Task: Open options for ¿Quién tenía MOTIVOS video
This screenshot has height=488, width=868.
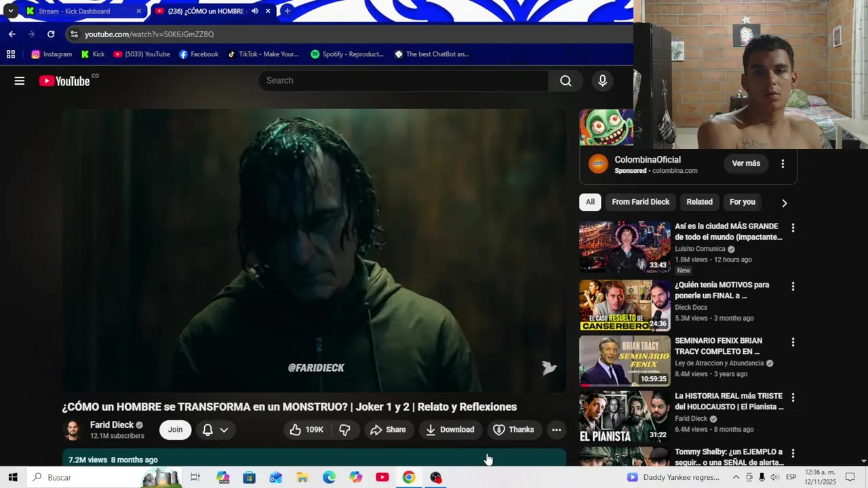Action: (x=793, y=287)
